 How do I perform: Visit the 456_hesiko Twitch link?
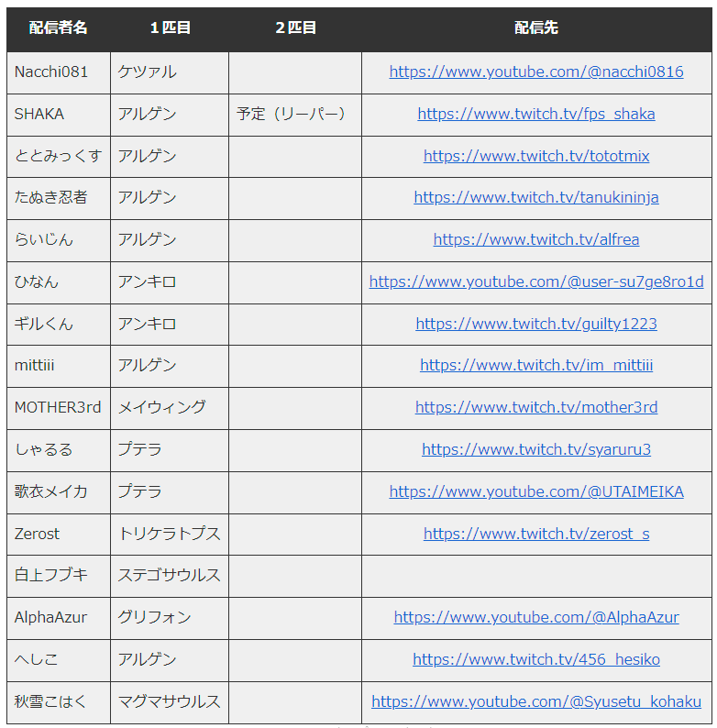tap(535, 660)
